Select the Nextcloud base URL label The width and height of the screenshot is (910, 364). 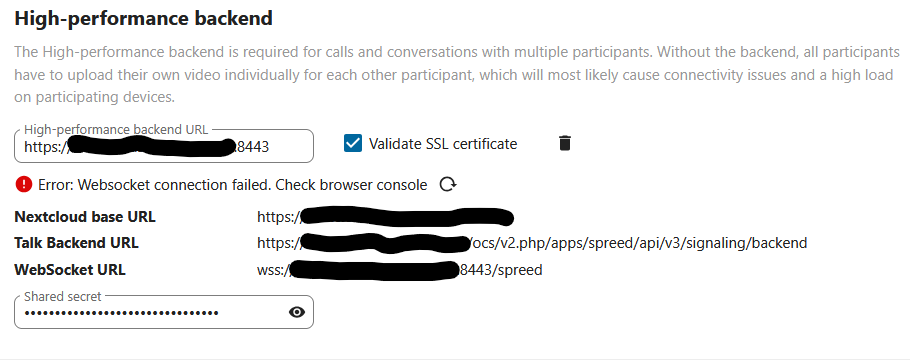pyautogui.click(x=85, y=217)
